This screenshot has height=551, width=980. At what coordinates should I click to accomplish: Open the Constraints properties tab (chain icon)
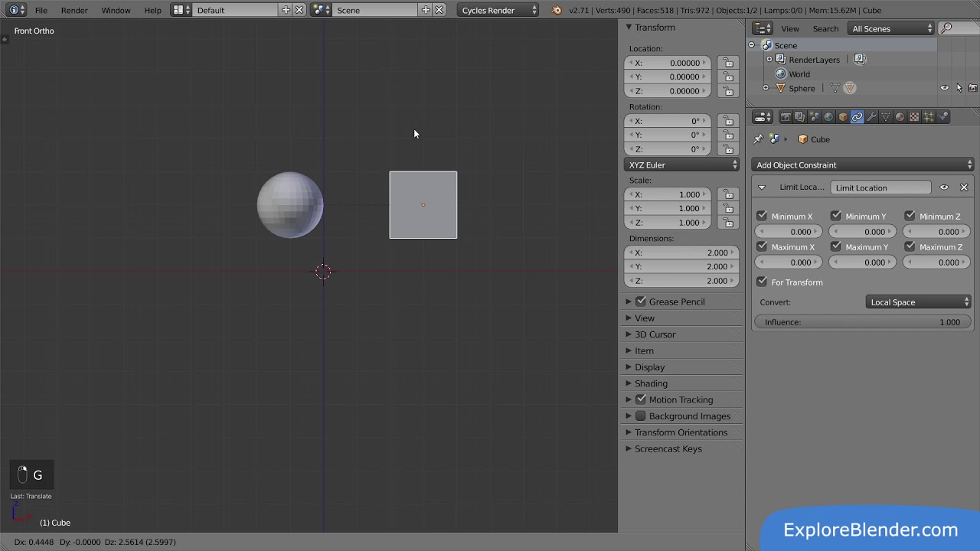(857, 117)
